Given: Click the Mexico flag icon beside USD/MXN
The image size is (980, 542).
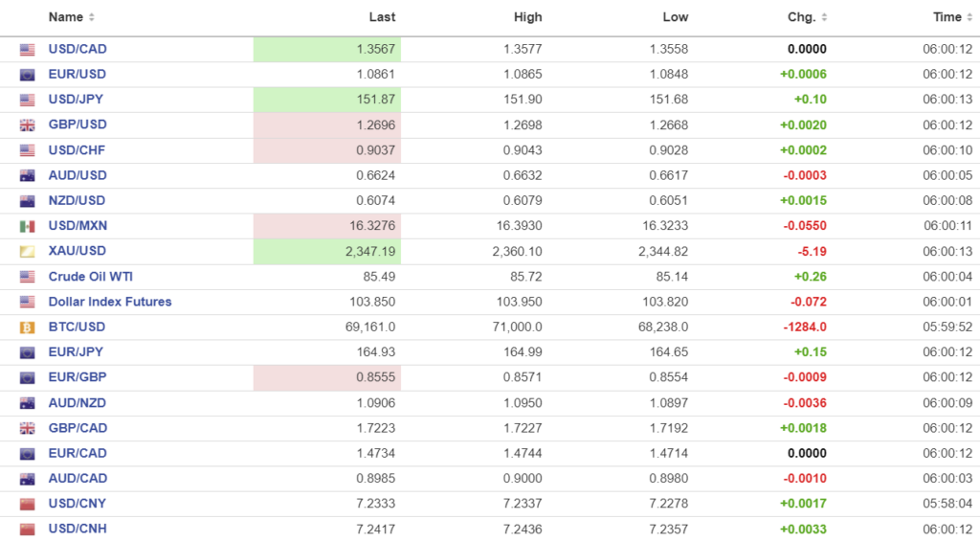Looking at the screenshot, I should point(27,226).
